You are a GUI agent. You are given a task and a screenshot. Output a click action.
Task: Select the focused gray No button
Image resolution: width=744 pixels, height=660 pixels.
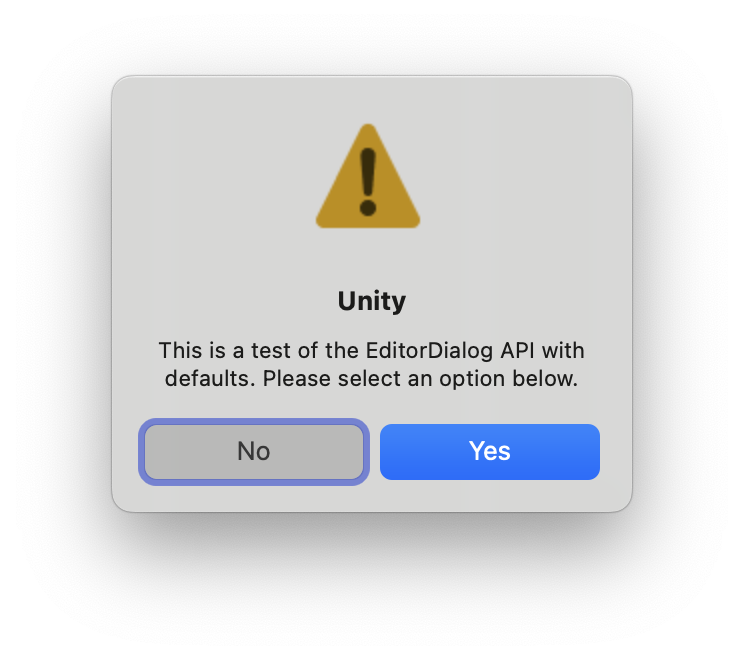point(254,452)
